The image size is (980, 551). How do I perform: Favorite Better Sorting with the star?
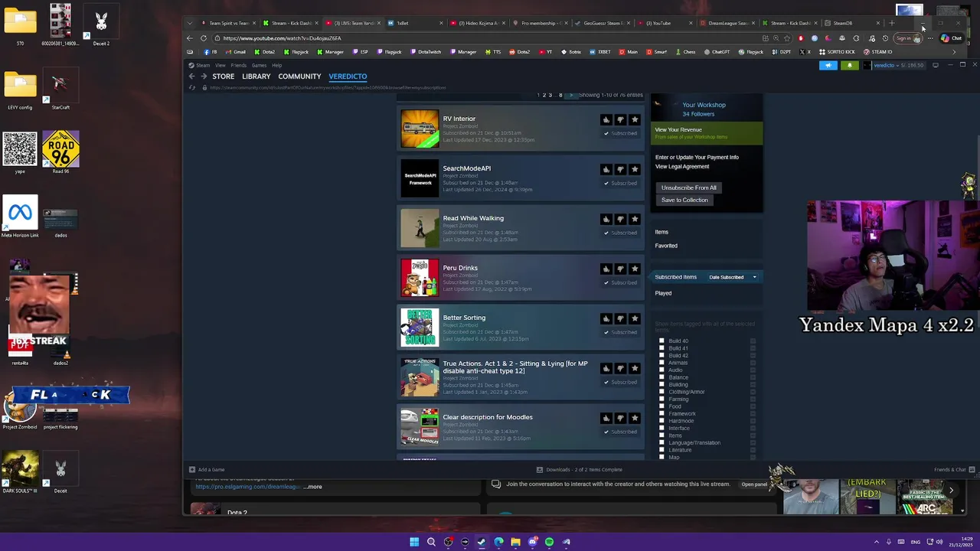pyautogui.click(x=635, y=318)
